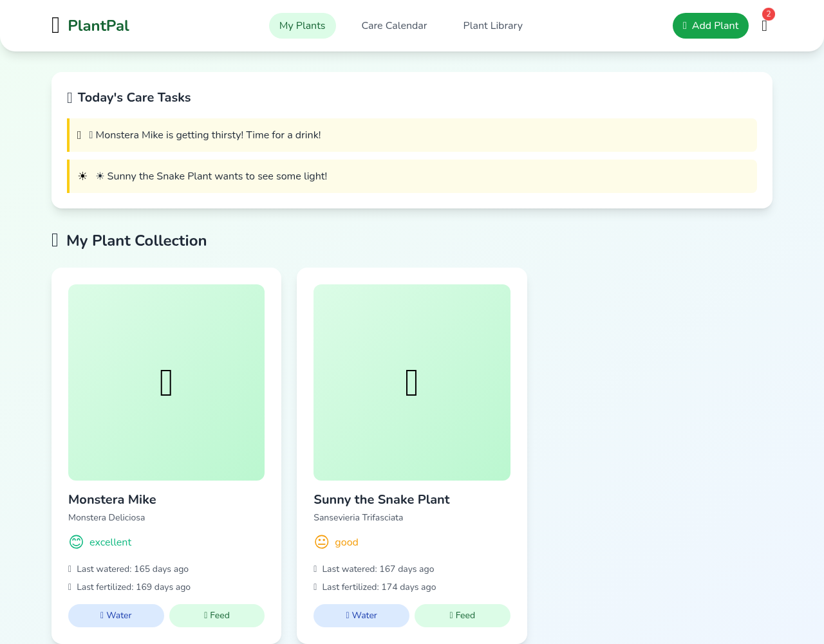Click "Last watered: 165 days ago"
Image resolution: width=824 pixels, height=644 pixels.
(x=133, y=569)
